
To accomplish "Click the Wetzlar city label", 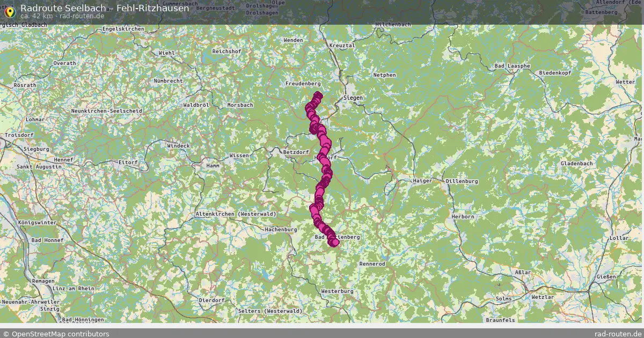I will pyautogui.click(x=542, y=297).
